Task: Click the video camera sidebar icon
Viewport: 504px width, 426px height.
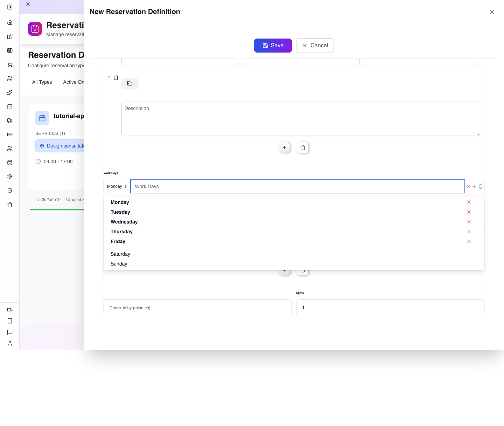Action: coord(10,310)
